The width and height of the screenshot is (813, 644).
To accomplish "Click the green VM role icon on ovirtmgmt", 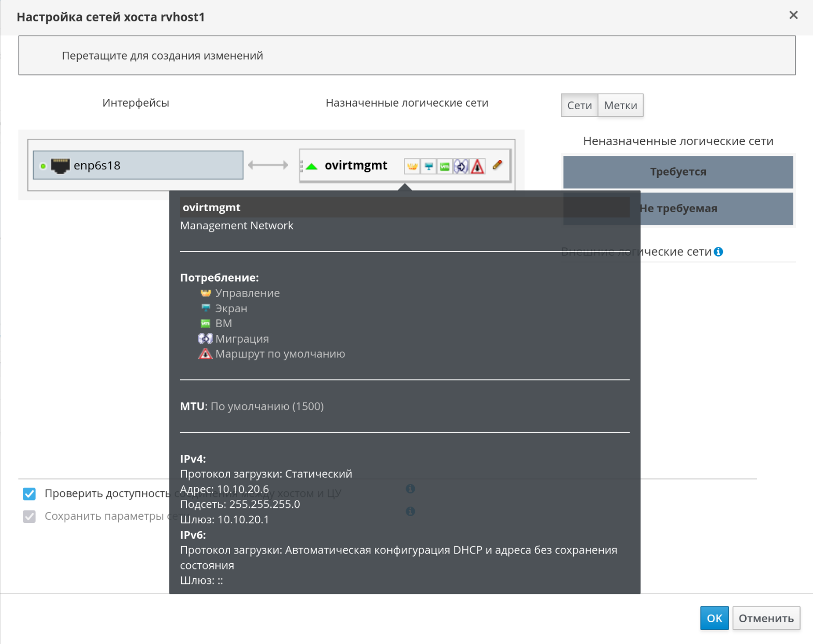I will coord(445,166).
